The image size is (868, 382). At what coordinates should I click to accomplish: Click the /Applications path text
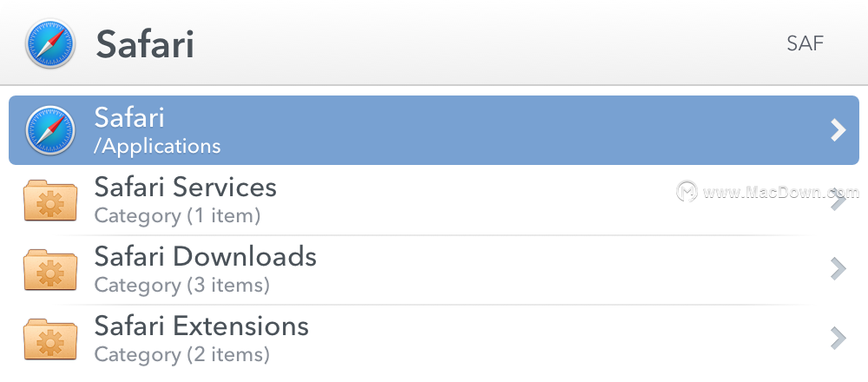[157, 146]
